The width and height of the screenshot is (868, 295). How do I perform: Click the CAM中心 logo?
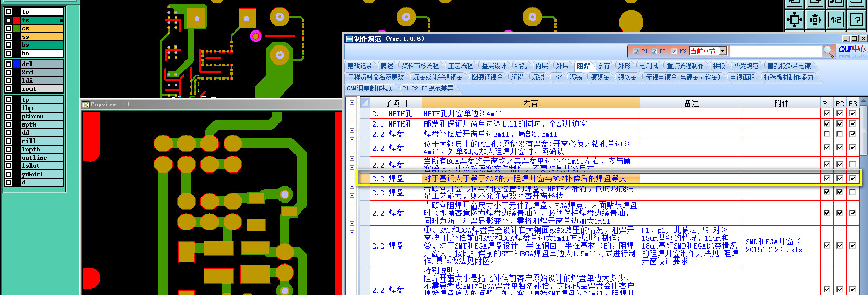(x=851, y=50)
